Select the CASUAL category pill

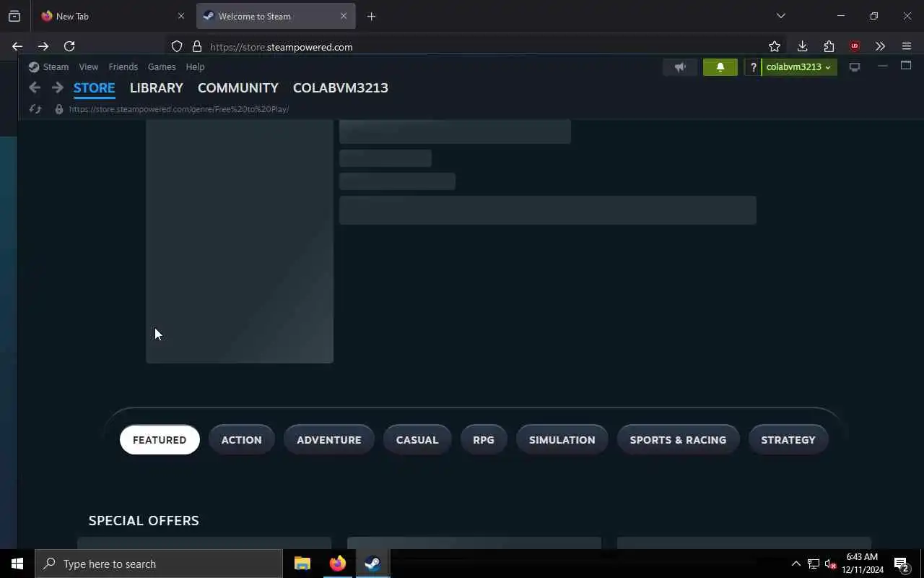(417, 440)
